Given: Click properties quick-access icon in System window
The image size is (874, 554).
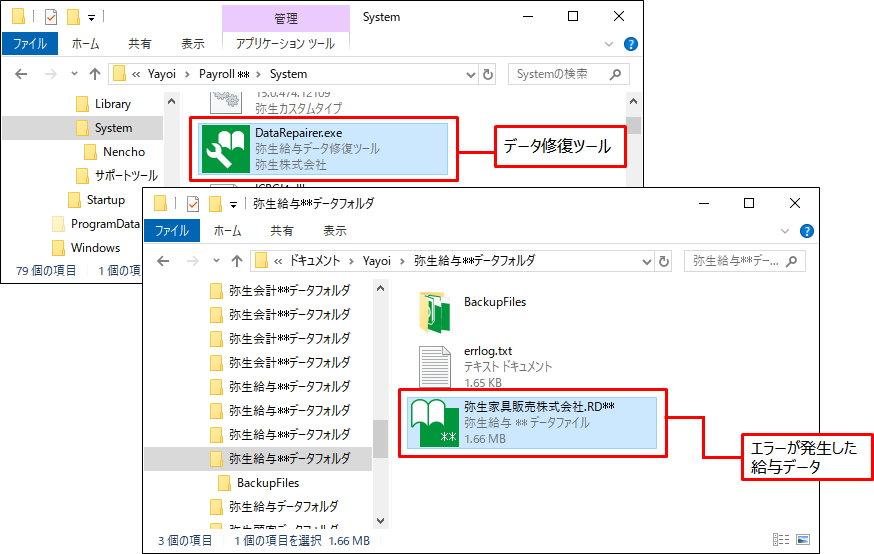Looking at the screenshot, I should pos(51,17).
